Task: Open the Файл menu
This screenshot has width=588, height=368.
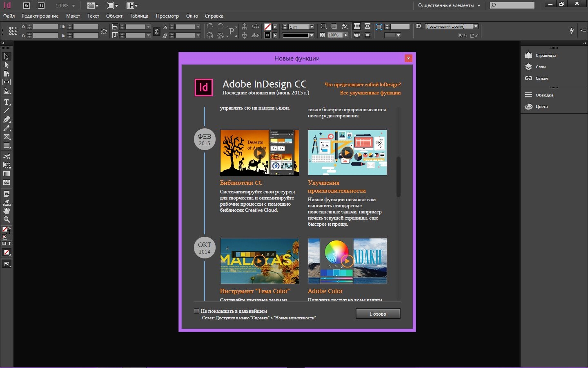Action: (x=9, y=16)
